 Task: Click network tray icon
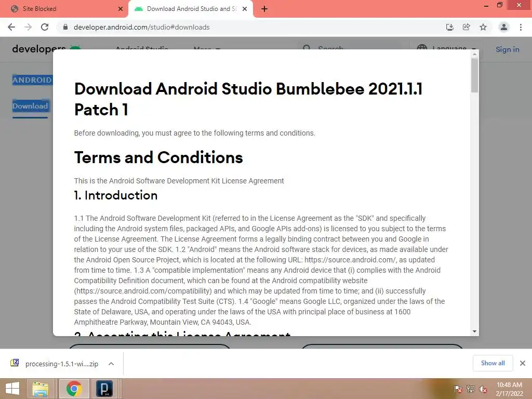(x=471, y=389)
